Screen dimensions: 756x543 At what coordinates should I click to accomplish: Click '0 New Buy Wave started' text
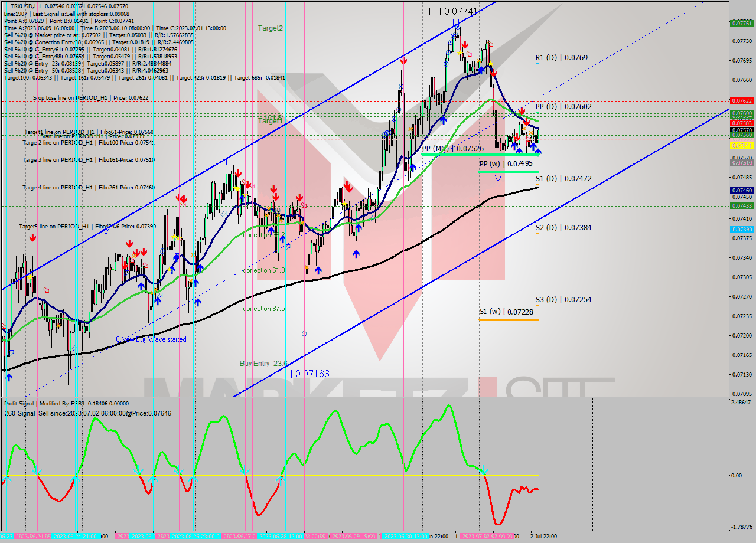click(151, 339)
